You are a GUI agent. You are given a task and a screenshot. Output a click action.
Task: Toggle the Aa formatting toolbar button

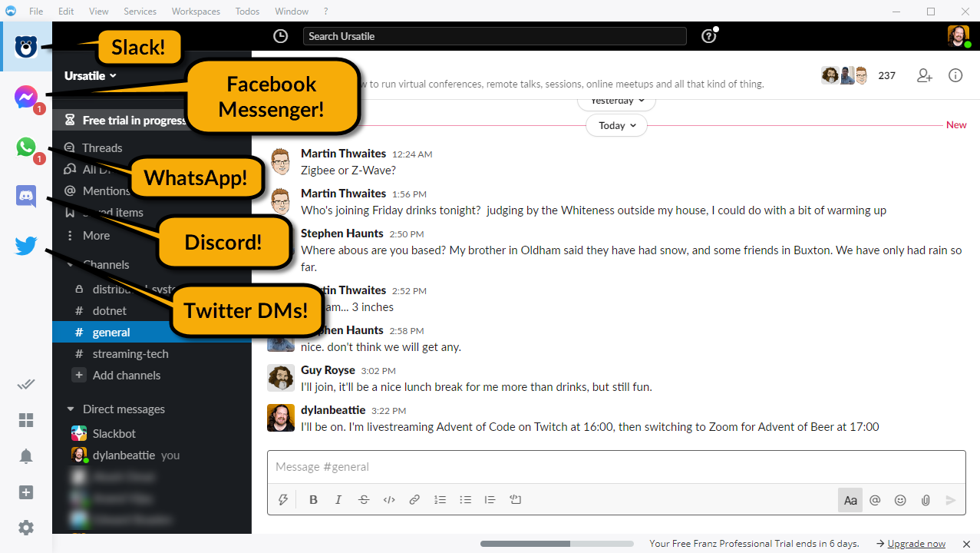(850, 500)
